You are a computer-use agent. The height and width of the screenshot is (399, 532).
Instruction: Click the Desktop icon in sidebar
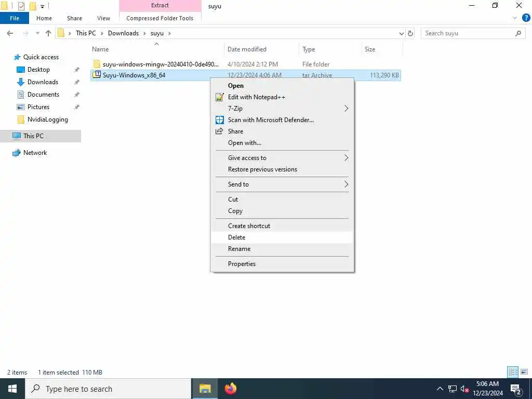21,70
